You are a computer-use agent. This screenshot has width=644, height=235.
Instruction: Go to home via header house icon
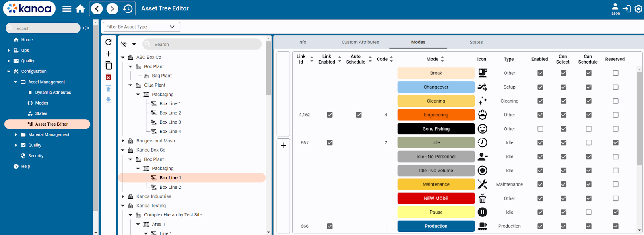point(80,9)
